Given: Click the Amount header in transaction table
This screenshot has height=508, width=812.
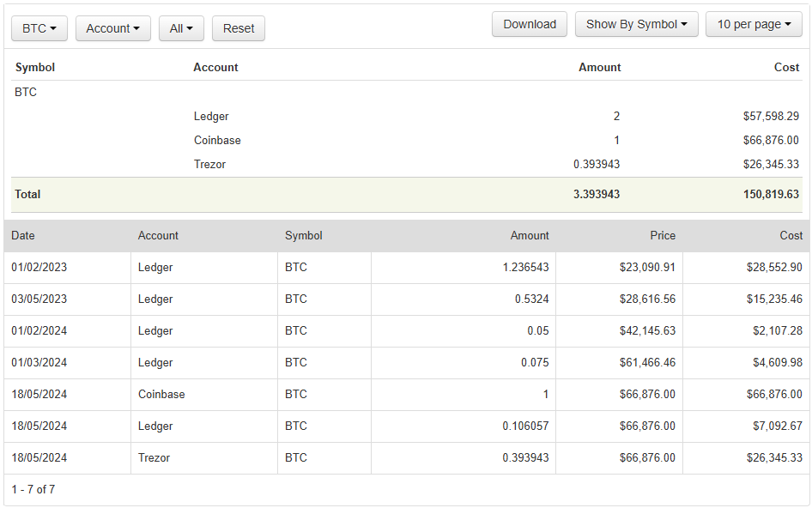Looking at the screenshot, I should [x=530, y=236].
